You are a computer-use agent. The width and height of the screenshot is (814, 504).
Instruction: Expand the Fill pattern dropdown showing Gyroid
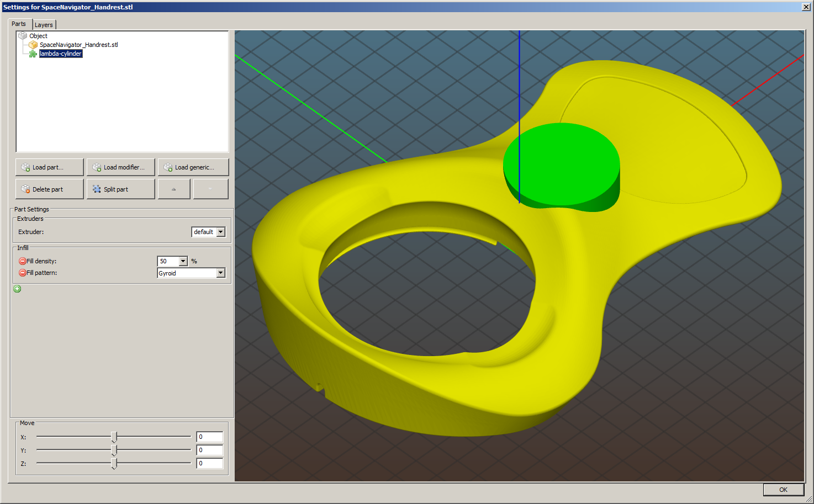(221, 273)
